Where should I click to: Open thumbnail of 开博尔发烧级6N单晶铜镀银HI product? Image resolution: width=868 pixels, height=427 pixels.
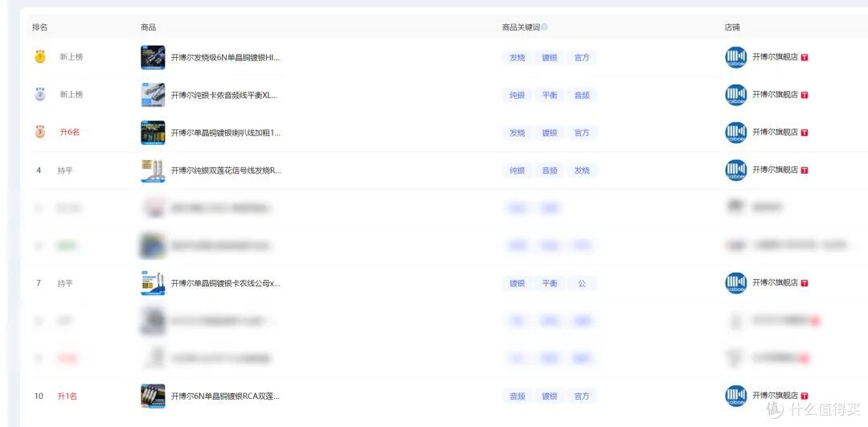point(153,57)
